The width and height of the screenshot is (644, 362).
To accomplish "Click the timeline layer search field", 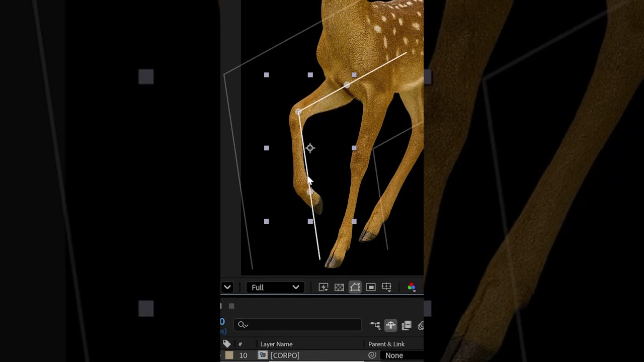I will (297, 325).
